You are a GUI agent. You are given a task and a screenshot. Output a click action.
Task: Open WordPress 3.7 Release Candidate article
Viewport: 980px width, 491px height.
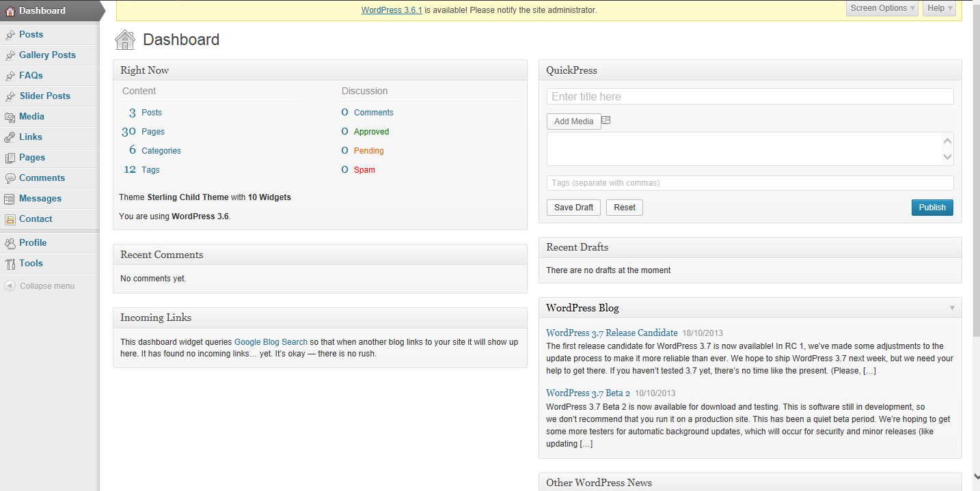click(612, 333)
